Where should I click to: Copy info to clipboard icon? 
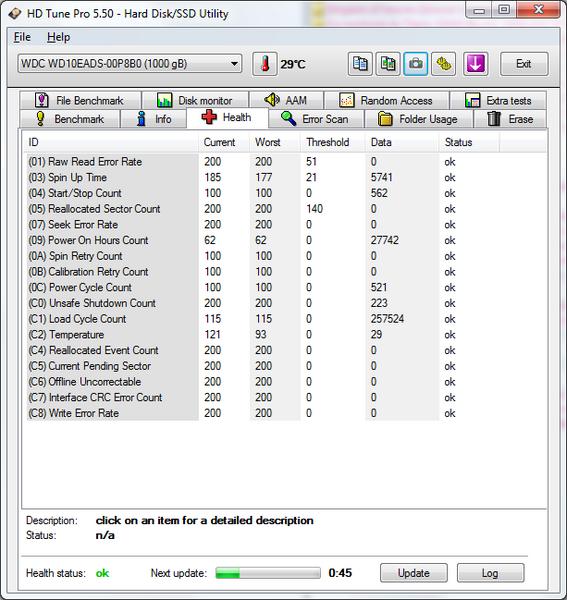(360, 64)
